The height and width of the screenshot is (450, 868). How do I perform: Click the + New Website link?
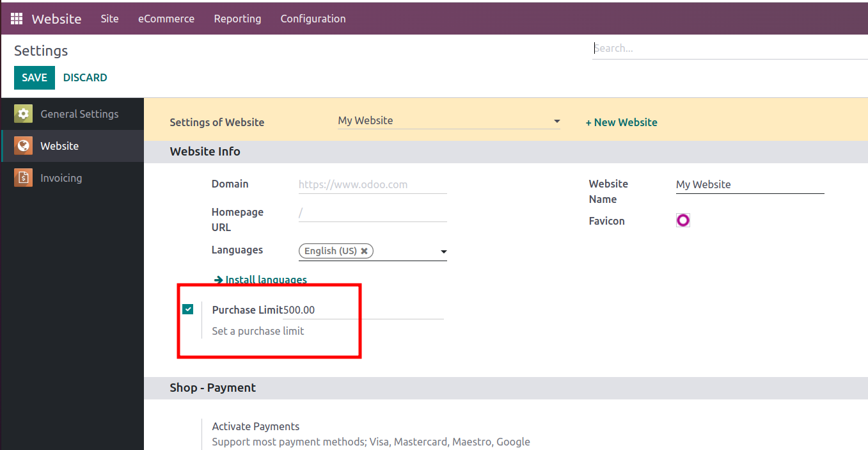tap(621, 122)
